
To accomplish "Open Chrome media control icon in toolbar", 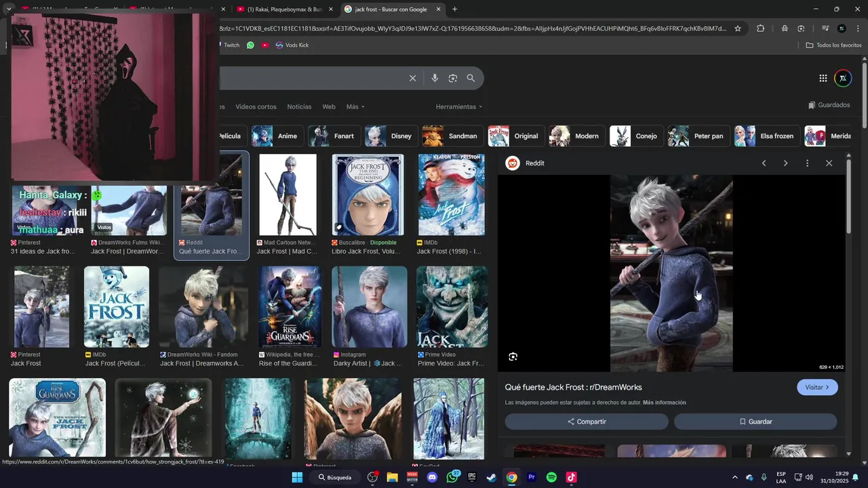I will [x=825, y=28].
